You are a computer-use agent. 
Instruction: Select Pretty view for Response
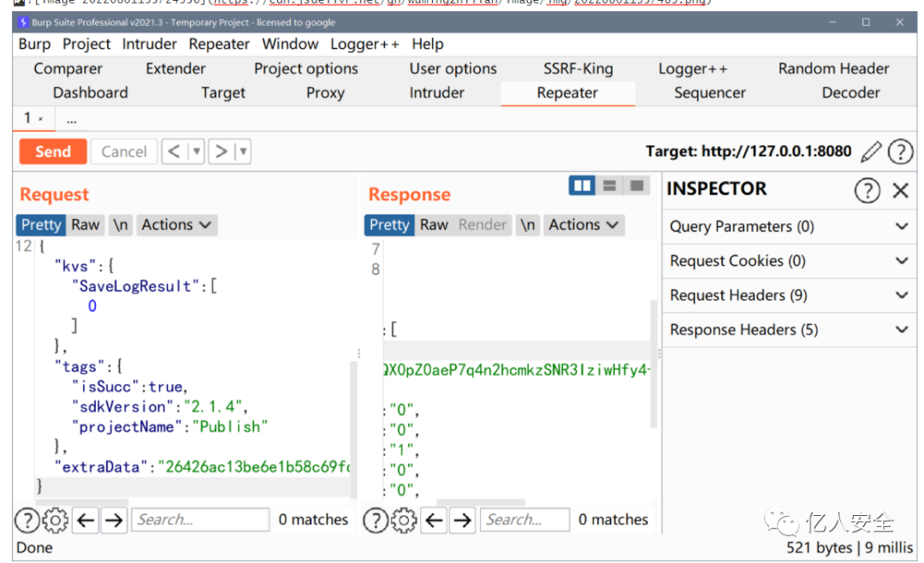click(x=389, y=225)
